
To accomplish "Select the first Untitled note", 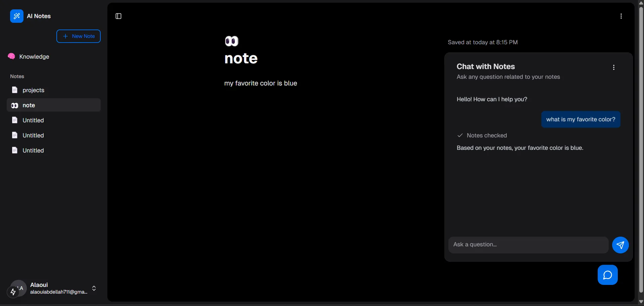I will [x=33, y=120].
